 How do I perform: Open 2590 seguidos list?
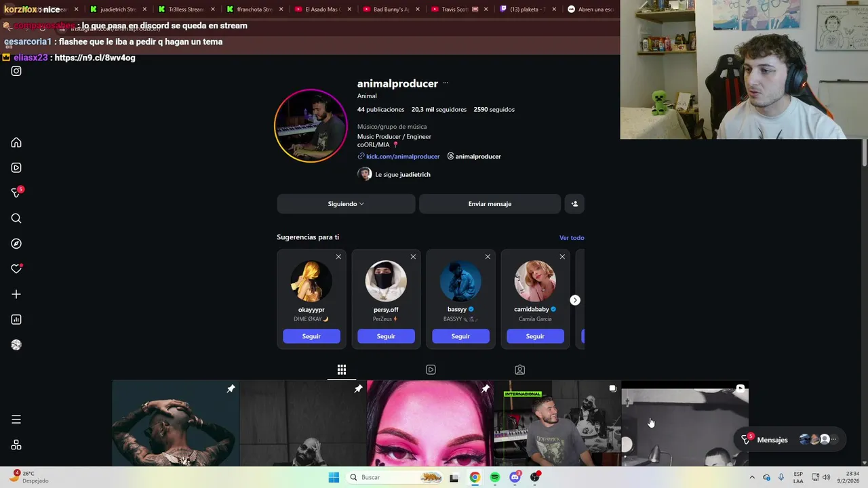[x=494, y=109]
